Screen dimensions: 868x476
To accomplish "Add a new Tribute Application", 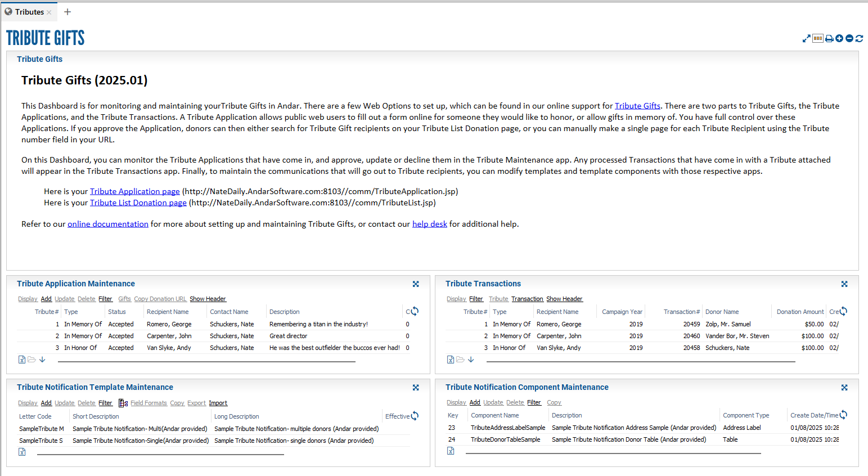I will pos(46,299).
